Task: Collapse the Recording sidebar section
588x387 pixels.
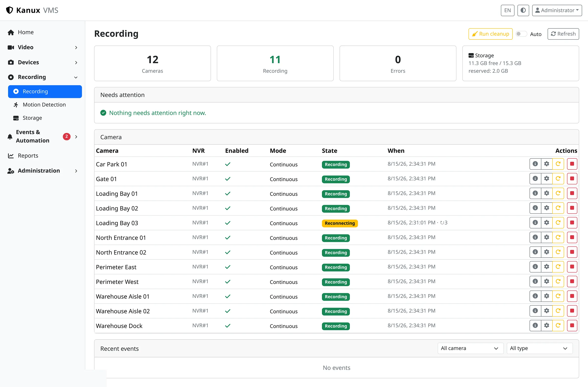Action: point(42,77)
